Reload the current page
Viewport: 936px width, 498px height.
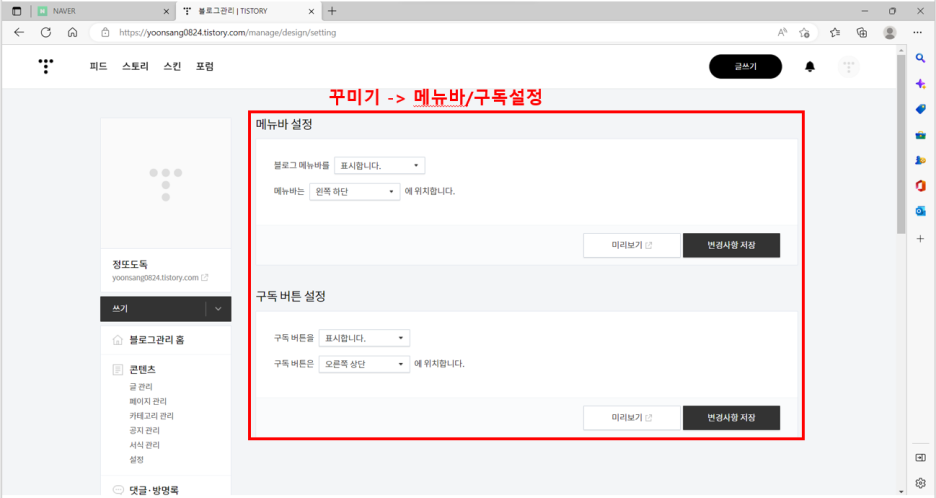tap(46, 32)
